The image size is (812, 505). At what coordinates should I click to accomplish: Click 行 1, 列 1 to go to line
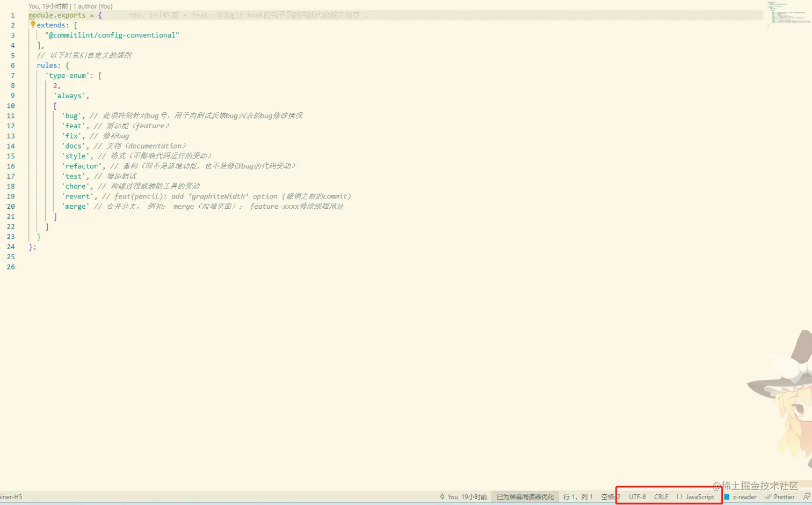pos(578,497)
